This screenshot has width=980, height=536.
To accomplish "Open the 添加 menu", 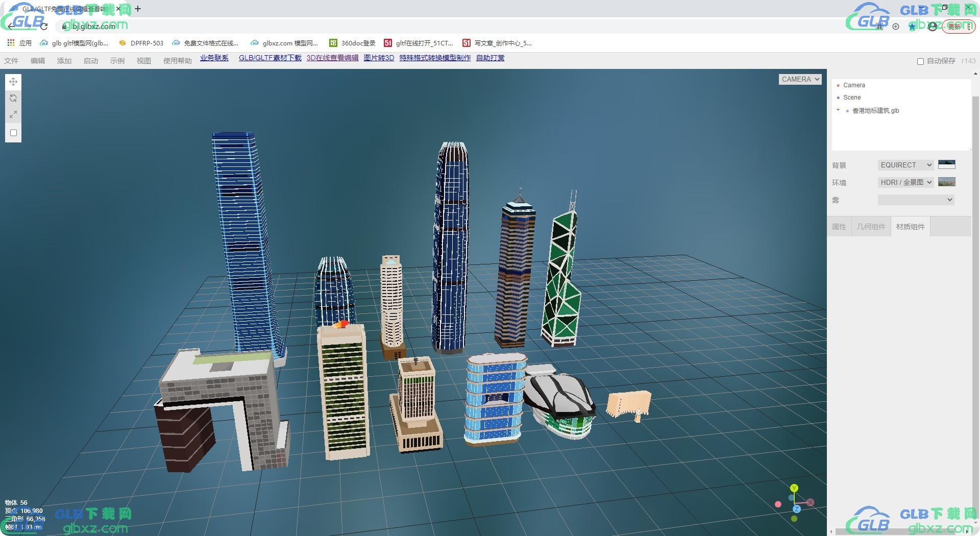I will pos(64,61).
